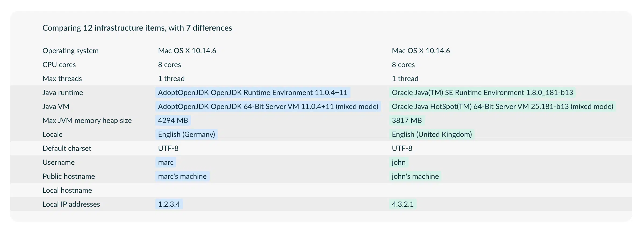Click the Oracle Java HotSpot(TM) VM value
Viewport: 644px width, 233px height.
click(x=503, y=107)
